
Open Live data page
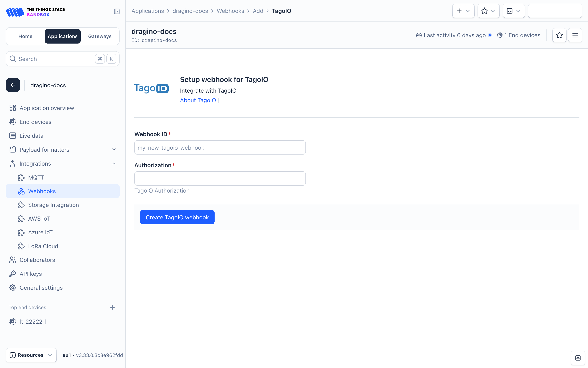pyautogui.click(x=63, y=136)
